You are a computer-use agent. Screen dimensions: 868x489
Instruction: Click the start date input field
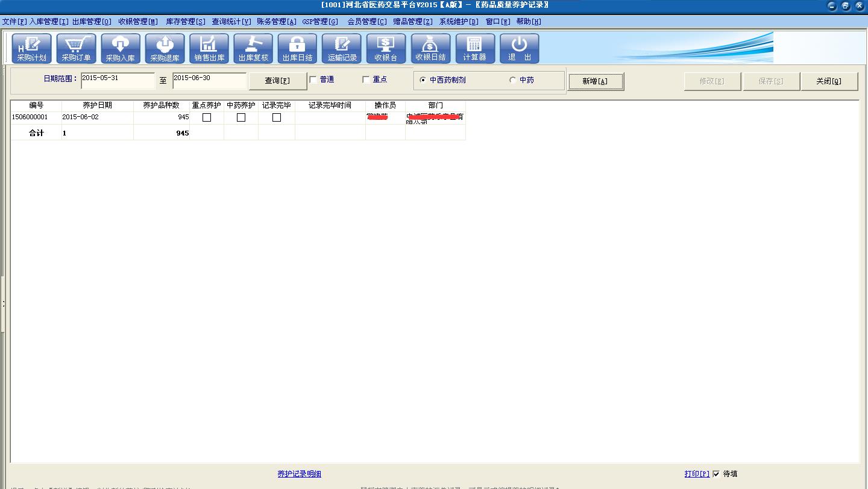118,81
